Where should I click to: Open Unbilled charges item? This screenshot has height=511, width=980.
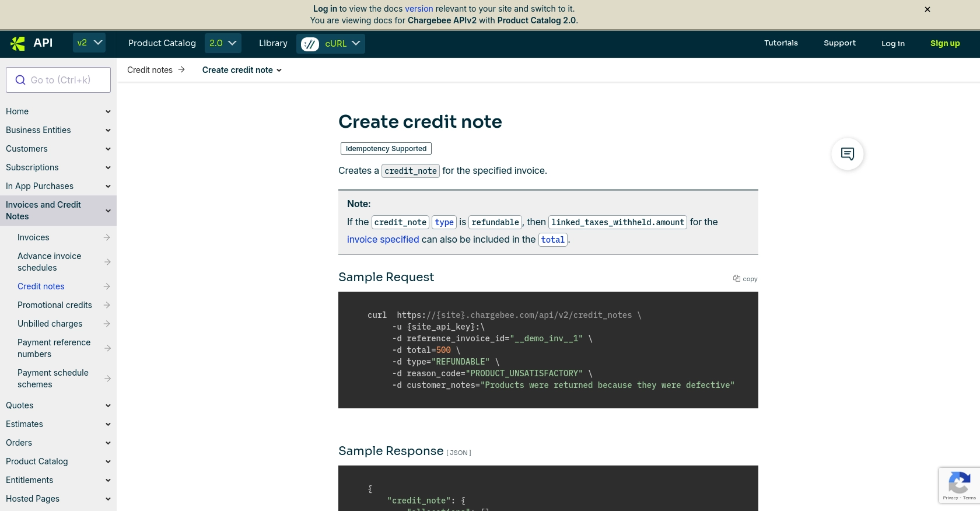click(x=50, y=324)
